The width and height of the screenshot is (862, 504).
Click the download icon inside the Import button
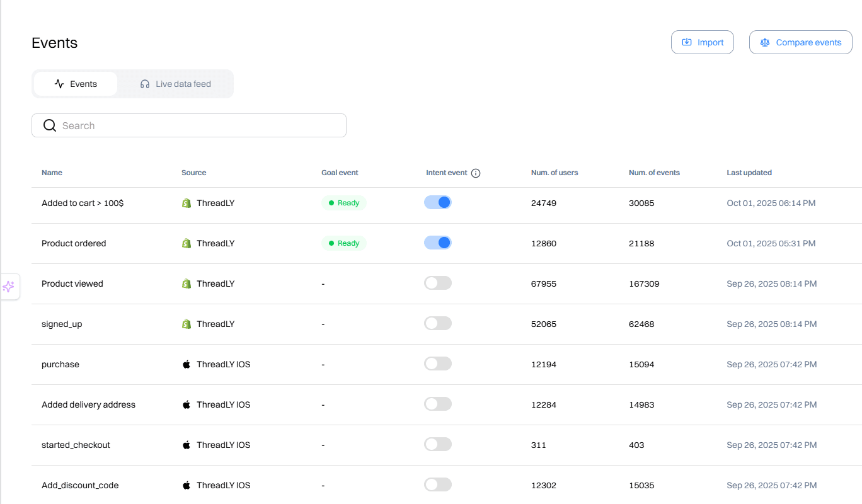point(687,42)
